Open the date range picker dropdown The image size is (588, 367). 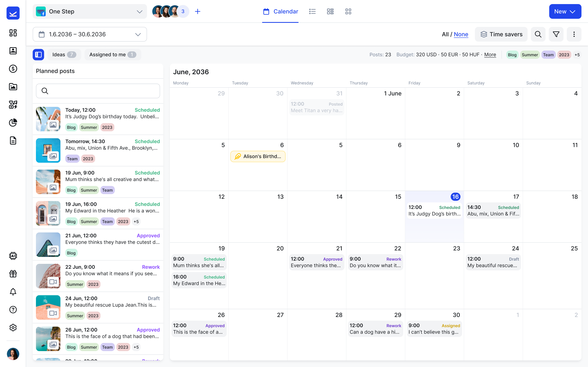(x=138, y=34)
